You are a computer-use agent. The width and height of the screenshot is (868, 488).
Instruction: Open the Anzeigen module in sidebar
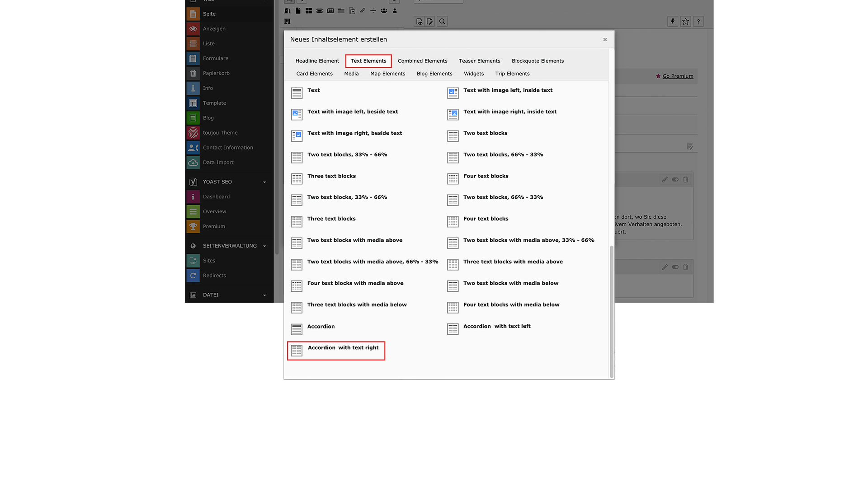pos(214,28)
